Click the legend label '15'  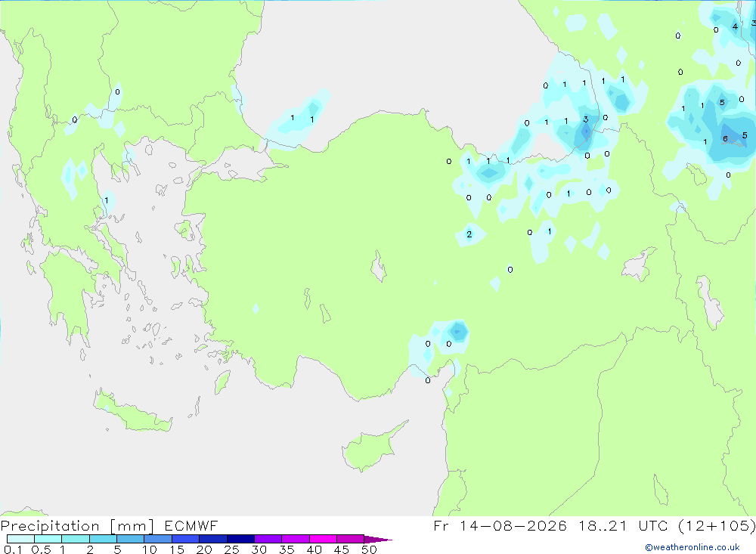[x=177, y=549]
